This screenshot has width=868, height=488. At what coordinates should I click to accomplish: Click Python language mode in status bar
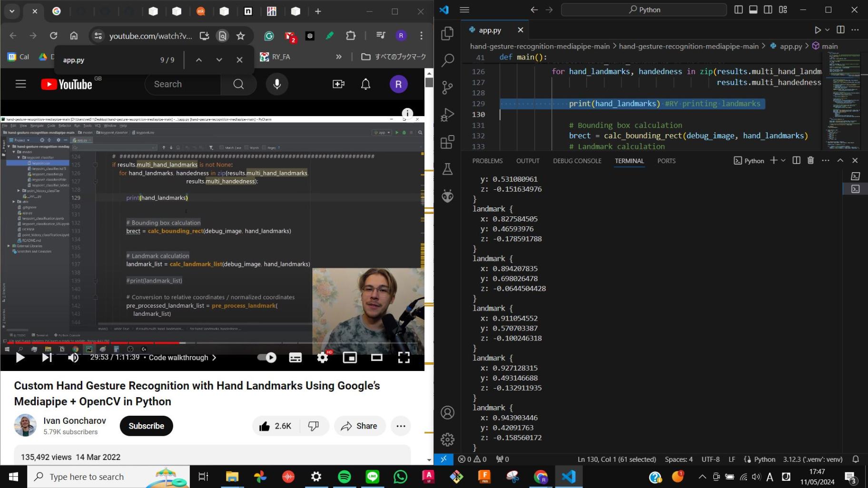pos(765,459)
